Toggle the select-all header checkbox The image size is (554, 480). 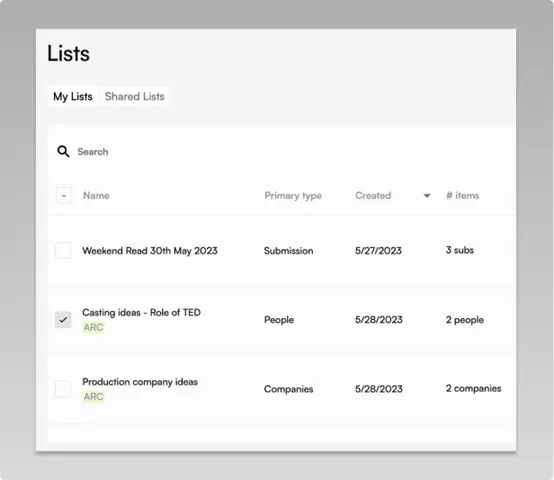pyautogui.click(x=64, y=195)
